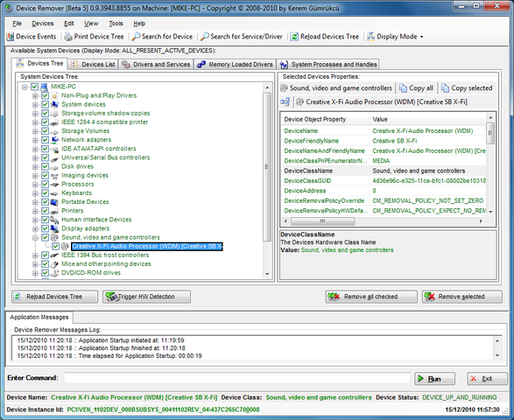Click the Network adapters category icon
Viewport: 514px width, 420px height.
55,140
